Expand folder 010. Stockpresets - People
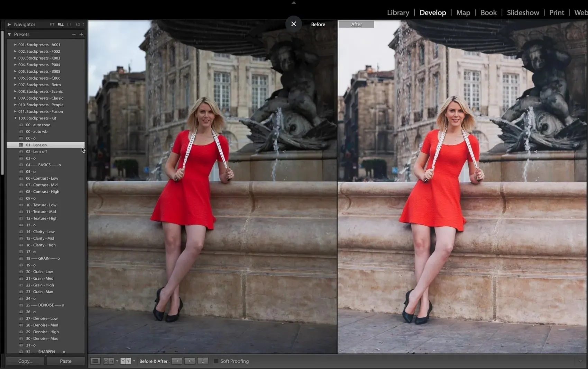Screen dimensions: 588x369 15,105
